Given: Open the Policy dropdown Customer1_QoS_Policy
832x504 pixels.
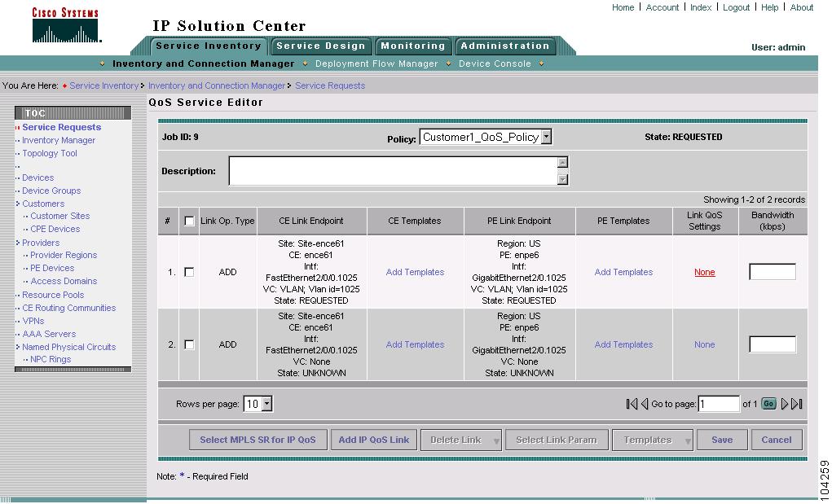Looking at the screenshot, I should (x=486, y=137).
